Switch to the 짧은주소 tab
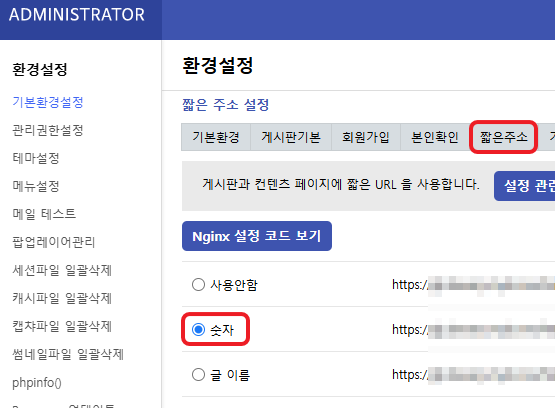The image size is (555, 408). [x=503, y=137]
